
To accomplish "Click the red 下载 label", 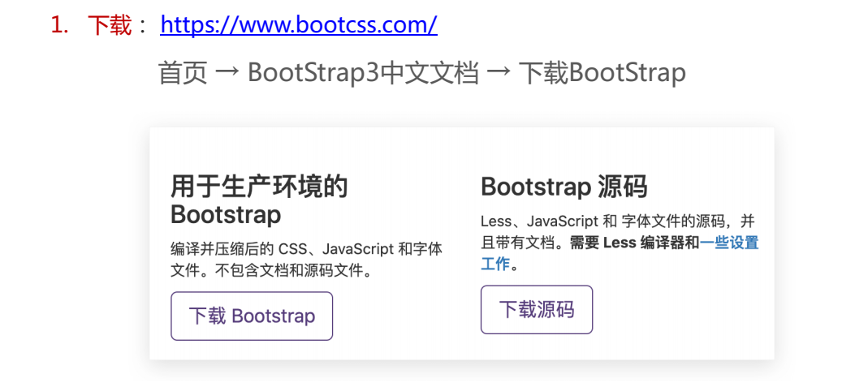I will (110, 25).
